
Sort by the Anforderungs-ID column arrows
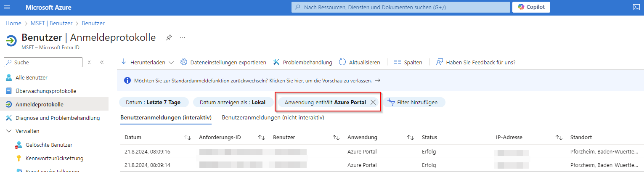tap(262, 138)
